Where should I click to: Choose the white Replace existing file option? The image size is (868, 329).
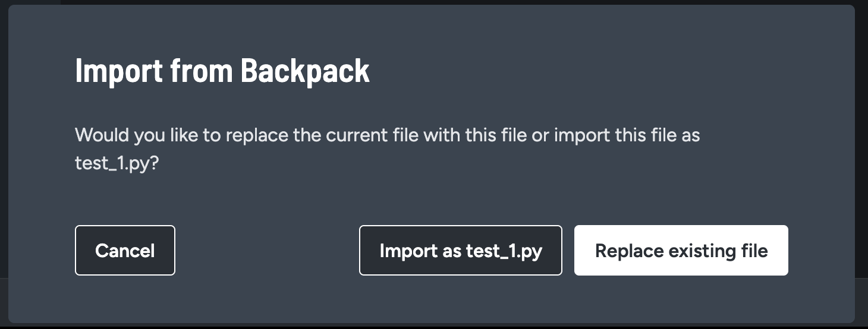pyautogui.click(x=681, y=251)
